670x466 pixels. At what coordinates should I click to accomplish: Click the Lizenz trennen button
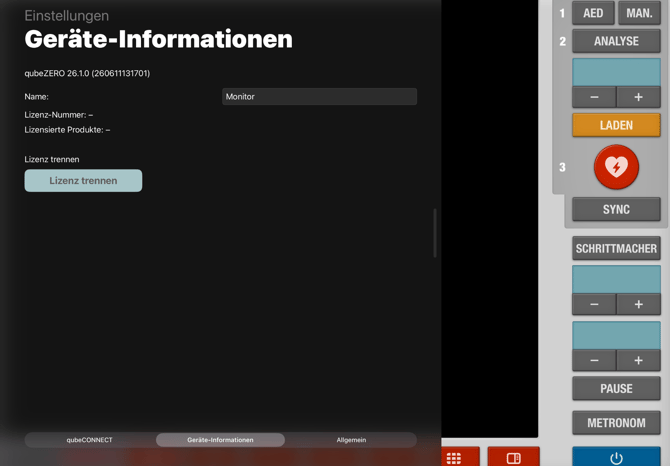coord(83,181)
